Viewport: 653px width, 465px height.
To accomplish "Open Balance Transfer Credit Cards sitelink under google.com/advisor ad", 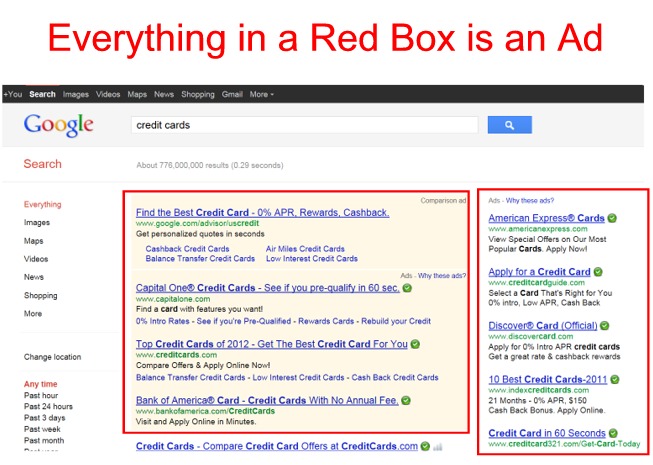I will click(x=200, y=259).
